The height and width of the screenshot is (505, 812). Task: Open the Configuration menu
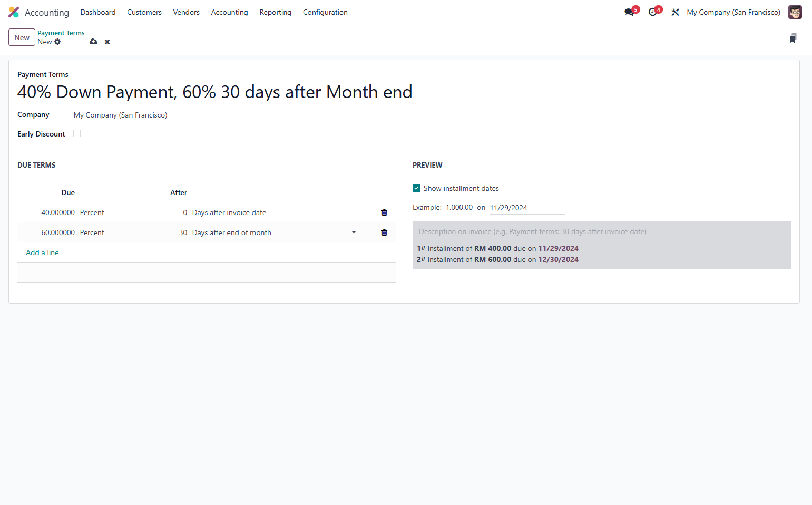tap(325, 12)
